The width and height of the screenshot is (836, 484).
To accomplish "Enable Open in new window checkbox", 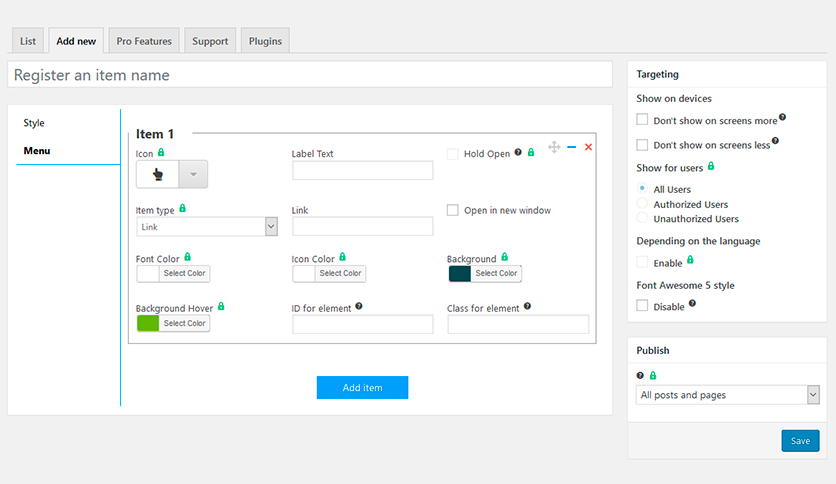I will tap(453, 210).
